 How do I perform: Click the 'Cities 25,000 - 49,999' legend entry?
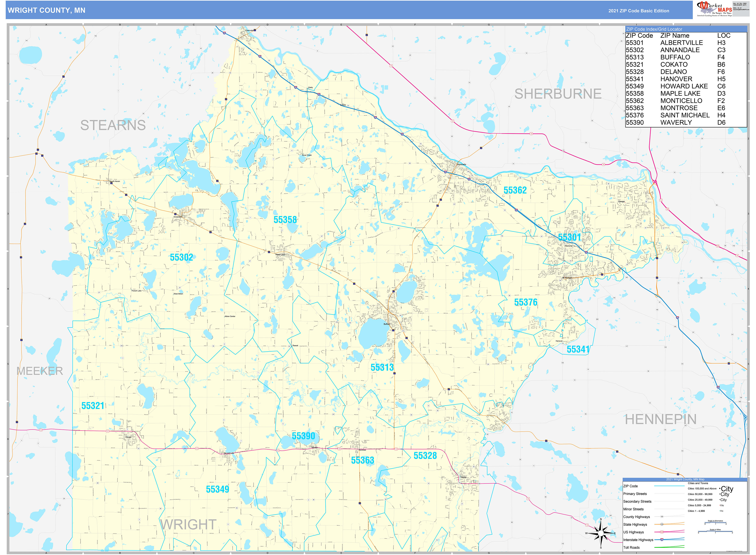tap(700, 500)
